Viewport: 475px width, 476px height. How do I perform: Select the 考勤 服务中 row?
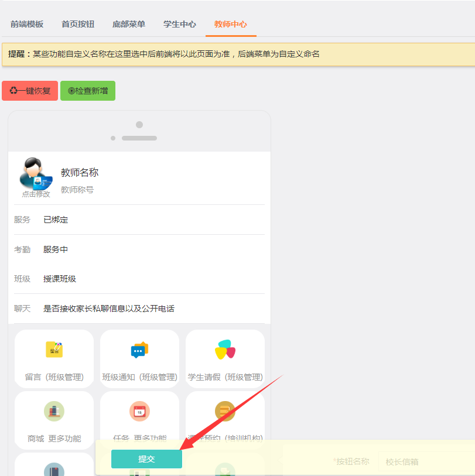click(139, 249)
